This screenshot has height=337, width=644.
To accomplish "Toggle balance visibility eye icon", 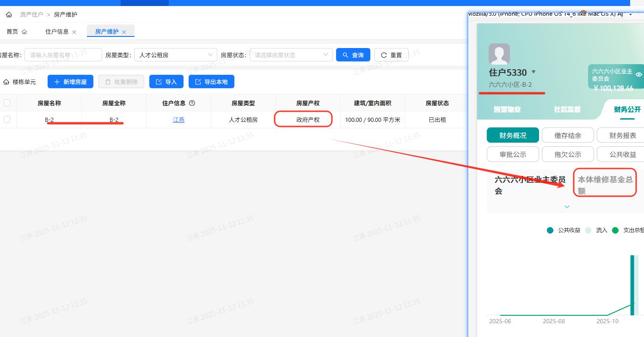I will point(639,74).
